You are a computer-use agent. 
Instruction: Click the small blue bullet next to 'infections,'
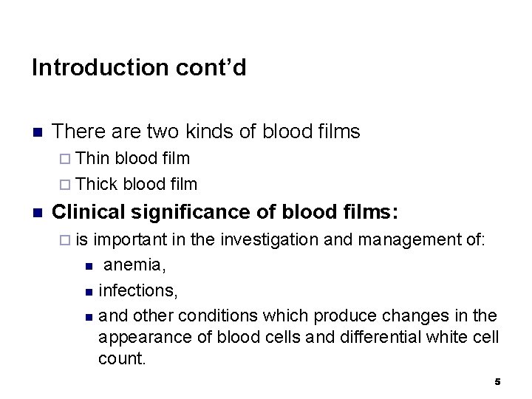tap(89, 292)
